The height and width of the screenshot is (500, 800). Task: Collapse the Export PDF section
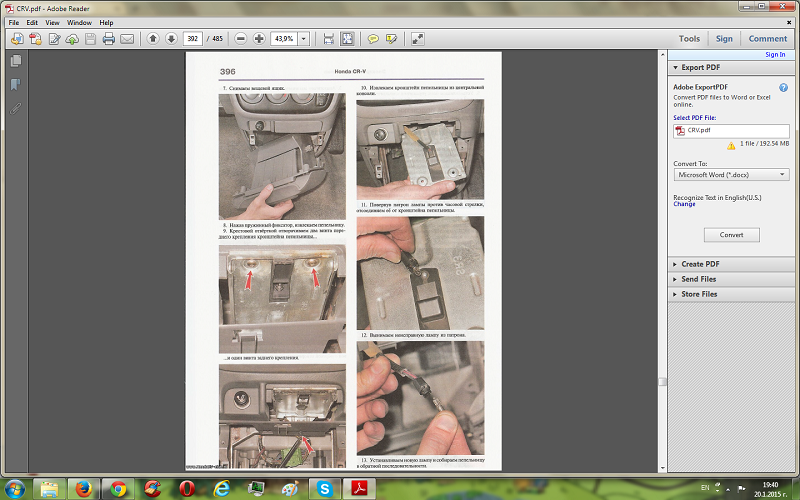(x=700, y=67)
